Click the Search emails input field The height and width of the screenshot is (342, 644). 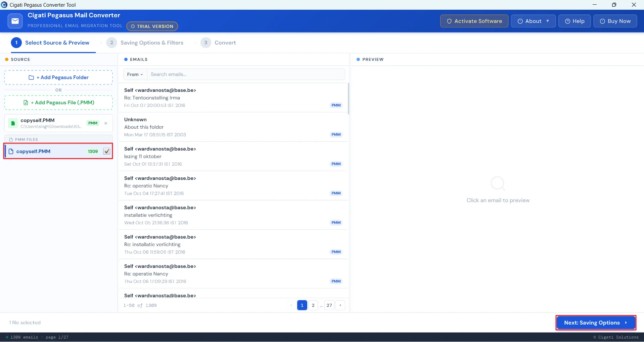(x=246, y=74)
